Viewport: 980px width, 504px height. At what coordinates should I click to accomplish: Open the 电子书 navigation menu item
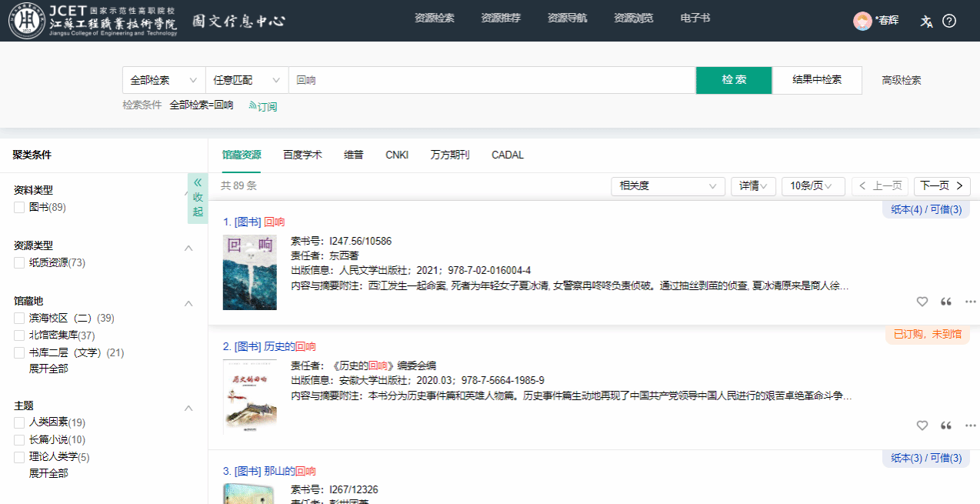pos(695,18)
